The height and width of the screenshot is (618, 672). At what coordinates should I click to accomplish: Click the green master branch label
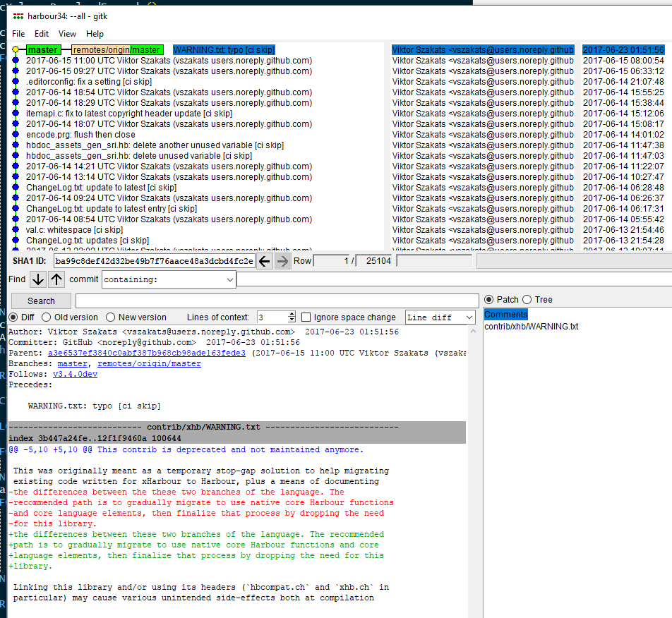point(43,50)
